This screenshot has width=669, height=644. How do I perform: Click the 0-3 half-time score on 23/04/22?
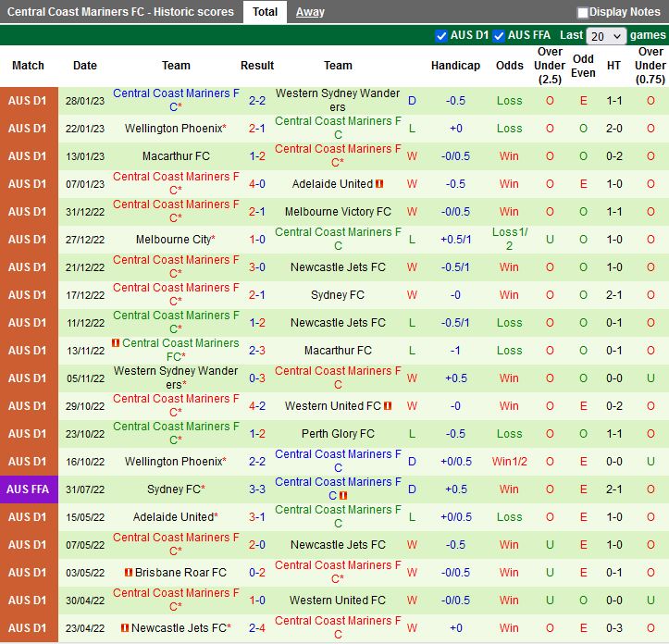coord(614,627)
